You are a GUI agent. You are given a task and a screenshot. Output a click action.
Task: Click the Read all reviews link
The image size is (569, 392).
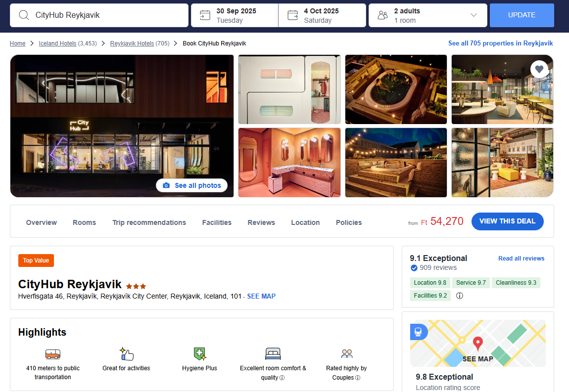pos(521,259)
